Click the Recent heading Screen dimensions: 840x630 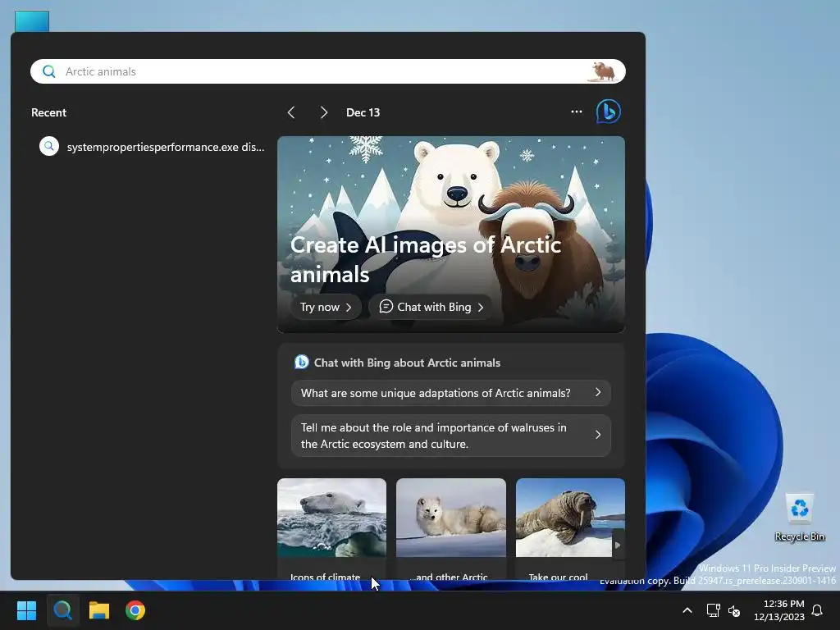[x=48, y=112]
